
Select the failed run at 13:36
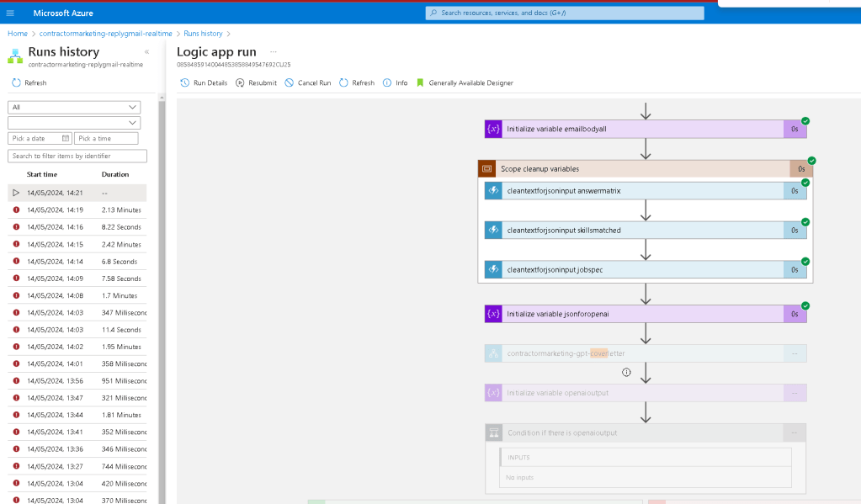(77, 448)
